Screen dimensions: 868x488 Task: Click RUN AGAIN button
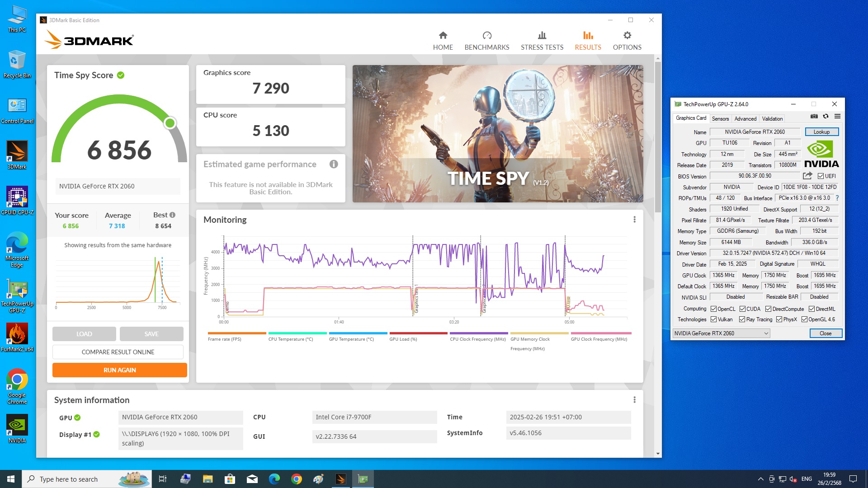[x=119, y=370]
